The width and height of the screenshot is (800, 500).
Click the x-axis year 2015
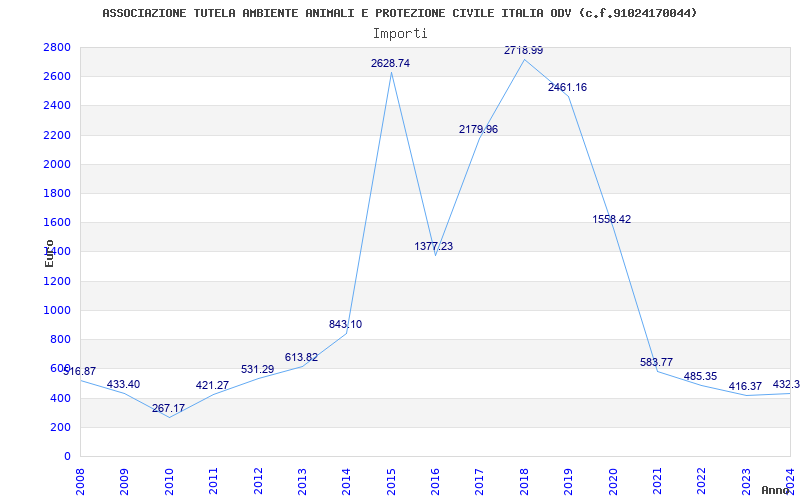[x=391, y=481]
